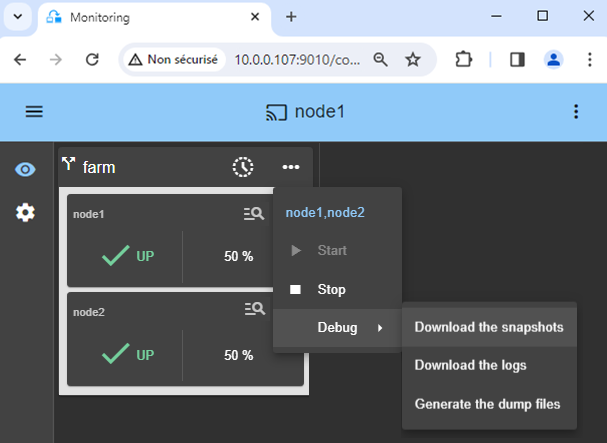Viewport: 607px width, 443px height.
Task: Click the farm timer clock icon
Action: click(243, 167)
